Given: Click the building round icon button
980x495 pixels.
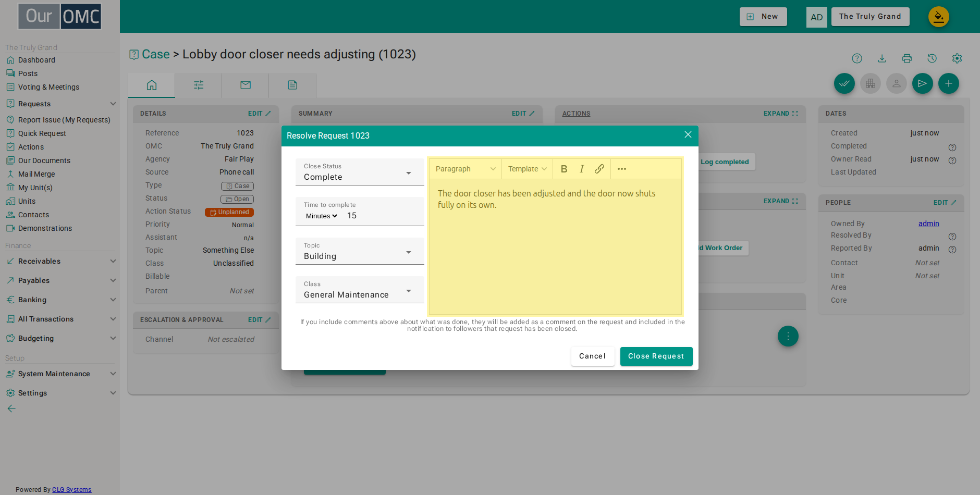Looking at the screenshot, I should tap(871, 83).
